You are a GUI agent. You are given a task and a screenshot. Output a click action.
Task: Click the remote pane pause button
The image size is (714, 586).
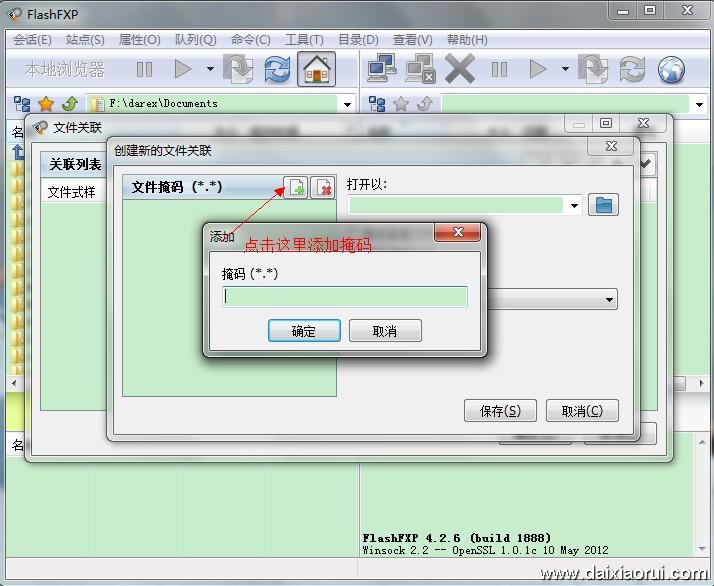(x=500, y=69)
